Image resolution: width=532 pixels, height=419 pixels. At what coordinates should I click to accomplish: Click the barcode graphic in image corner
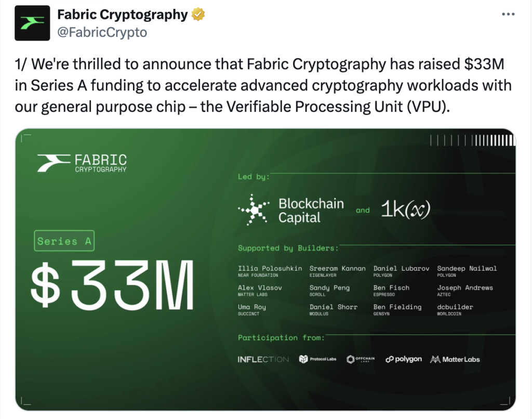(472, 140)
